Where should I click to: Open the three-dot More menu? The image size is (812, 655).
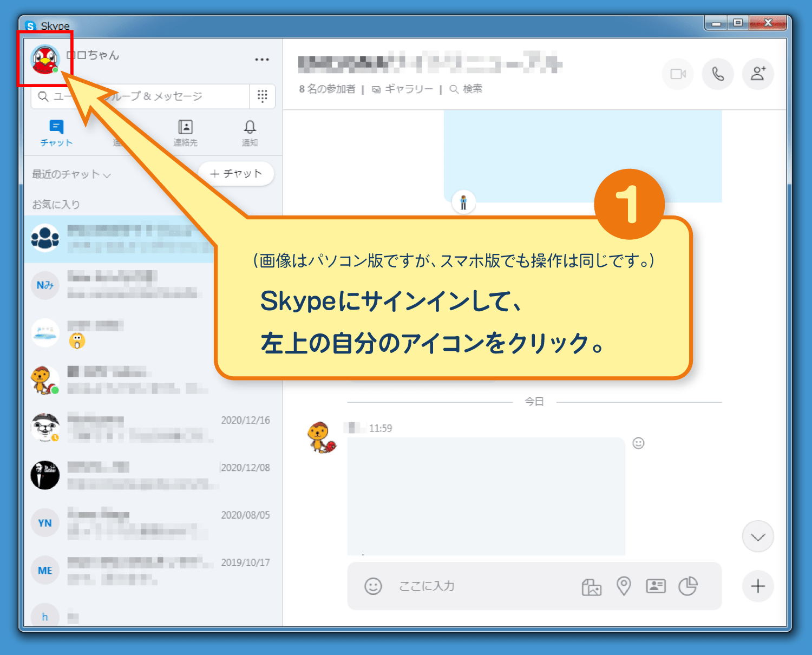coord(262,60)
